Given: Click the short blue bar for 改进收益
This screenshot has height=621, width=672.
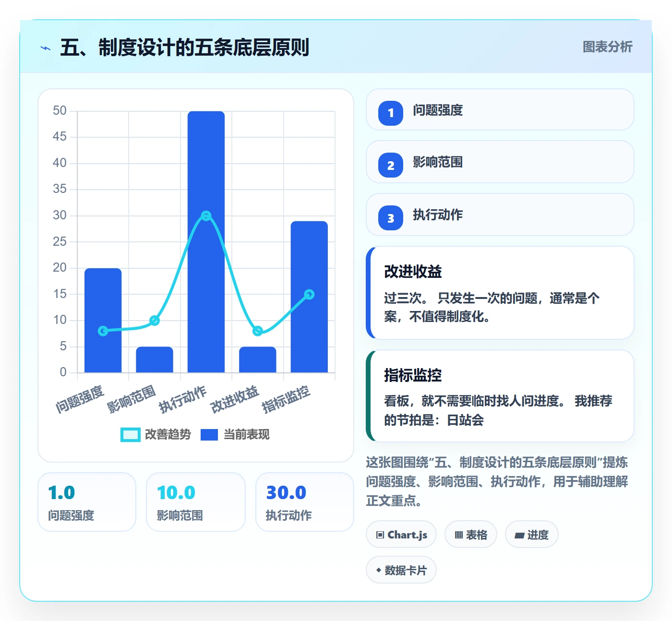Looking at the screenshot, I should click(258, 359).
